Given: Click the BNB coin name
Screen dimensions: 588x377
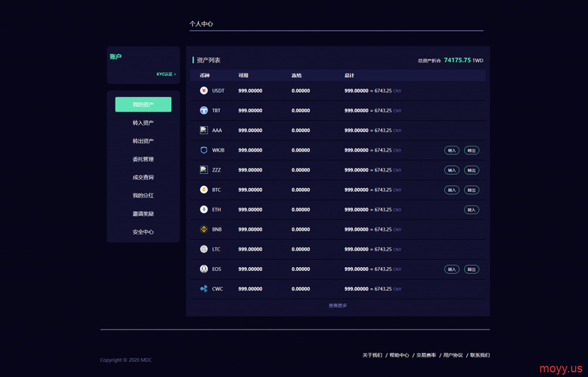Looking at the screenshot, I should tap(217, 229).
